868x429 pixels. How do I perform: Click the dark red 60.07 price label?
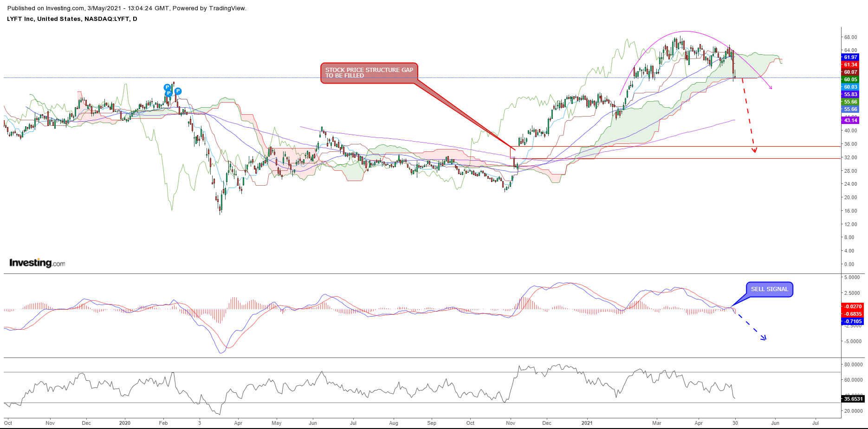click(850, 72)
